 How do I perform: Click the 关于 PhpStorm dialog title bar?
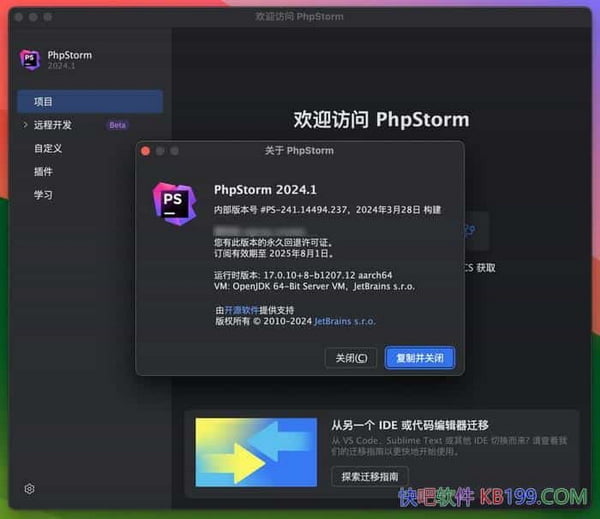(300, 151)
